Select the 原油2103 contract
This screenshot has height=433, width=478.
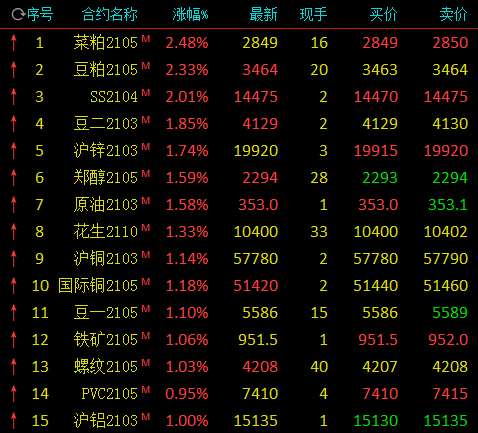[106, 205]
